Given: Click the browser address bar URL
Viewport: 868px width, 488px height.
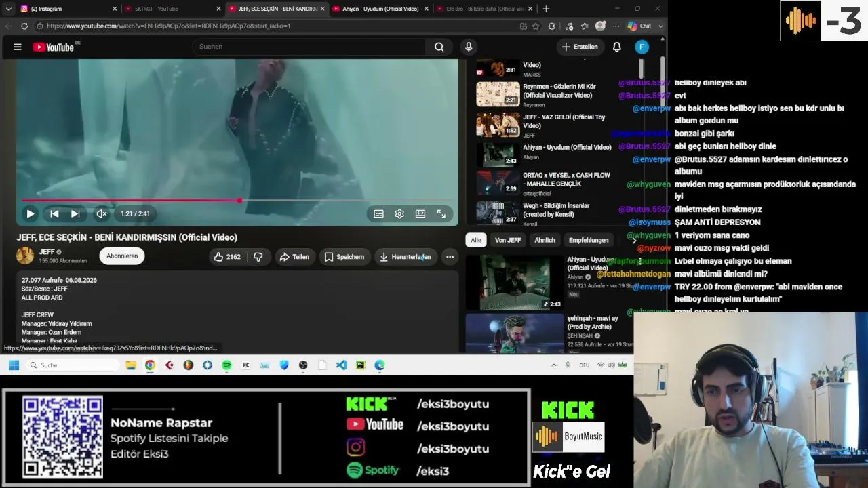Looking at the screenshot, I should pos(169,26).
